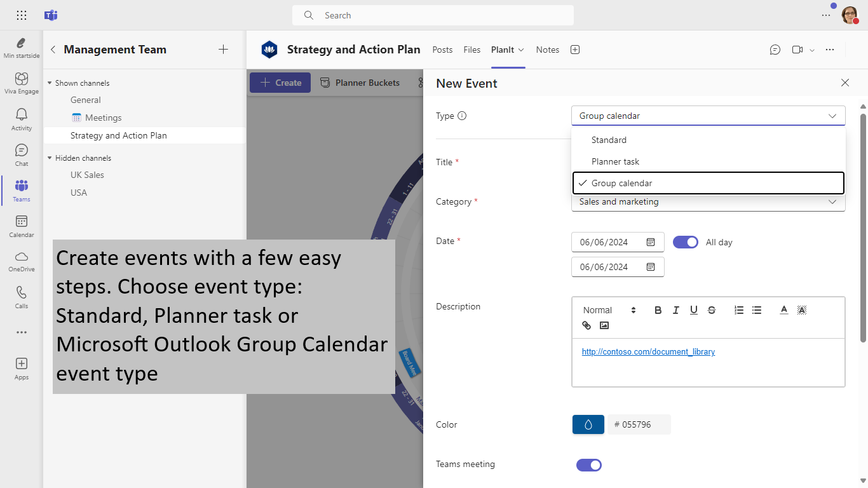868x488 pixels.
Task: Click the Microsoft Teams logo icon
Action: pyautogui.click(x=51, y=15)
